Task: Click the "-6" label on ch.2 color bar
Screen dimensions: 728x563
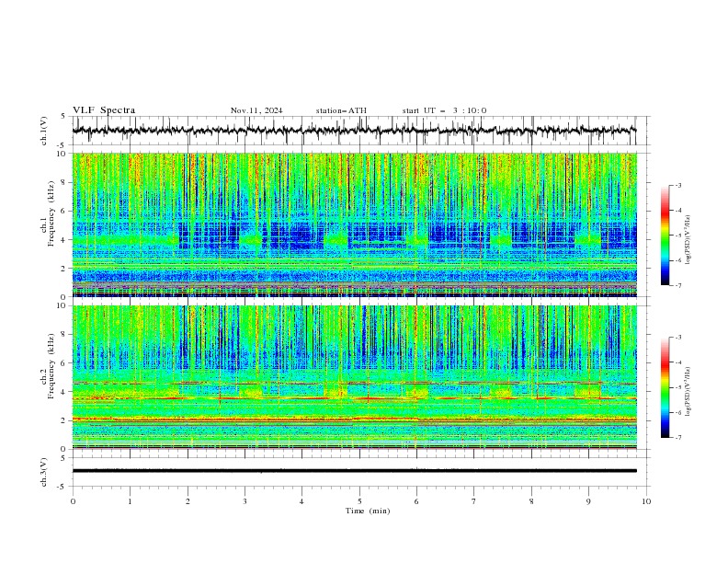Action: [677, 412]
